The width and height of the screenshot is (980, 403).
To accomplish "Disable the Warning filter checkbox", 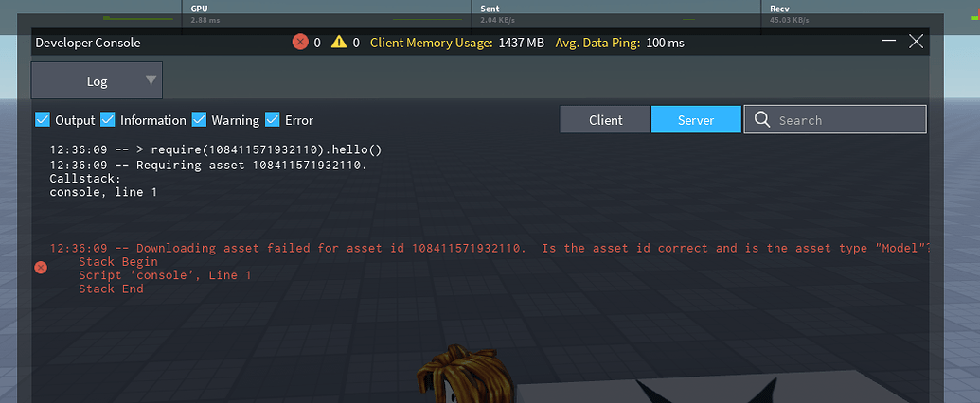I will 199,119.
